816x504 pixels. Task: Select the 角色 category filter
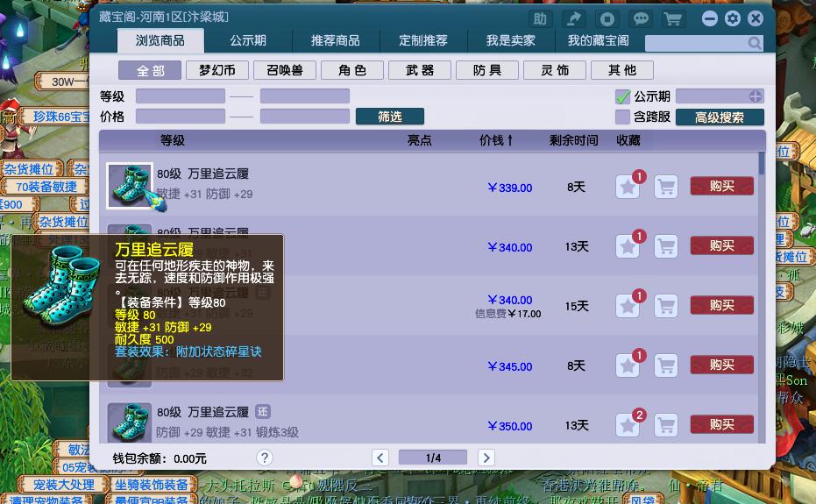point(352,70)
